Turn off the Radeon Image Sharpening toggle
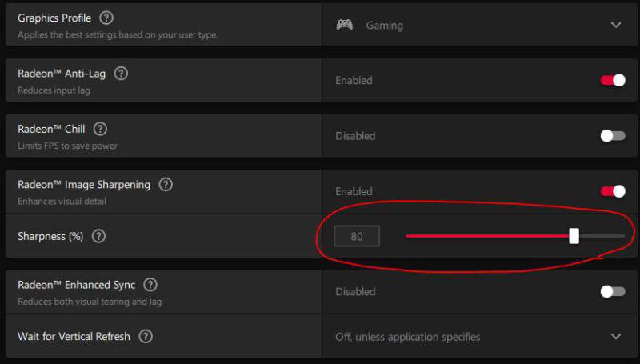This screenshot has width=640, height=364. click(x=613, y=191)
